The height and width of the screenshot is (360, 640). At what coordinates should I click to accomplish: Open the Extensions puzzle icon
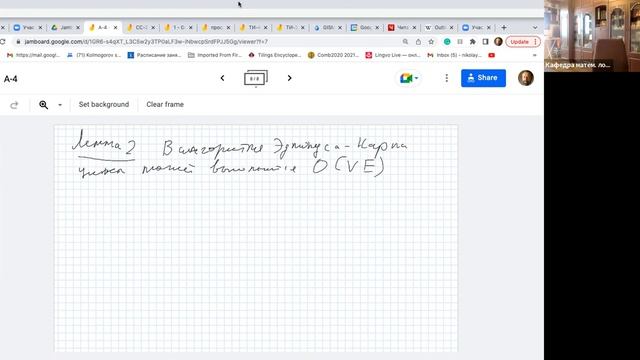(x=473, y=42)
